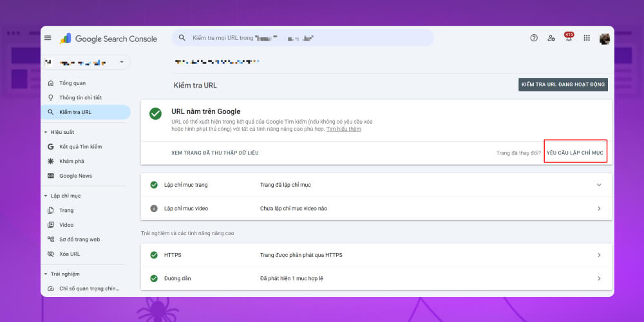The width and height of the screenshot is (644, 322).
Task: Click the Kiểm tra URL page heading
Action: click(x=195, y=86)
